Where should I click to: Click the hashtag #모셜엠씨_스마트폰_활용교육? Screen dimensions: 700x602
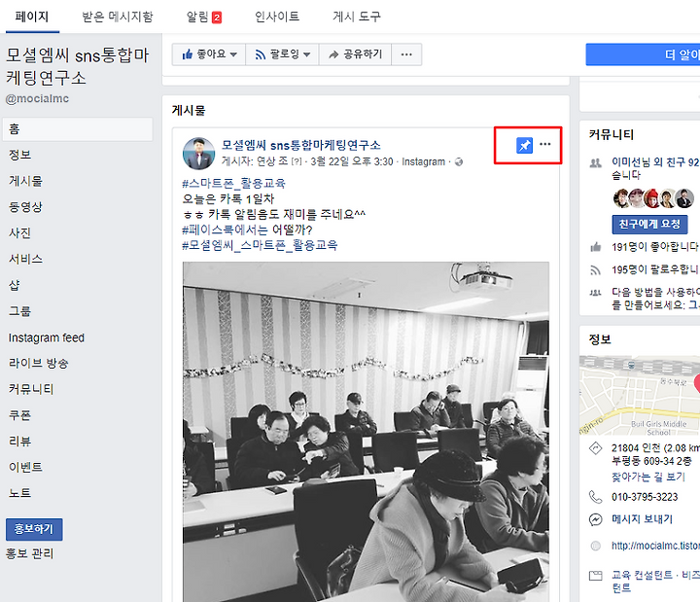[260, 245]
